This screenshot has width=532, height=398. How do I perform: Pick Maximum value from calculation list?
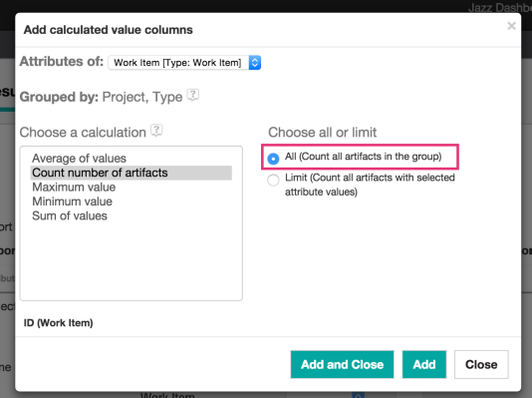[x=74, y=188]
